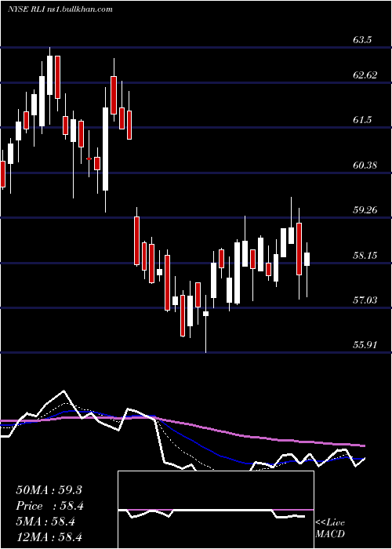Click the last white candlestick on the right

click(307, 270)
